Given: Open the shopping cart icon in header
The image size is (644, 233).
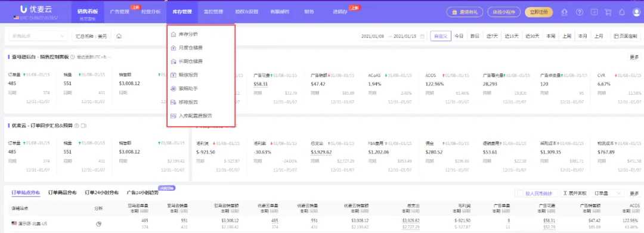Looking at the screenshot, I should 608,12.
